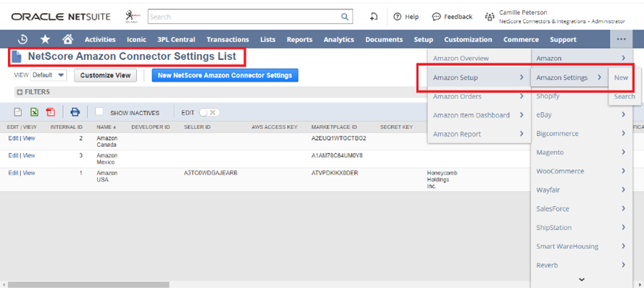The image size is (644, 288).
Task: Sort by the Name column header
Action: [106, 127]
